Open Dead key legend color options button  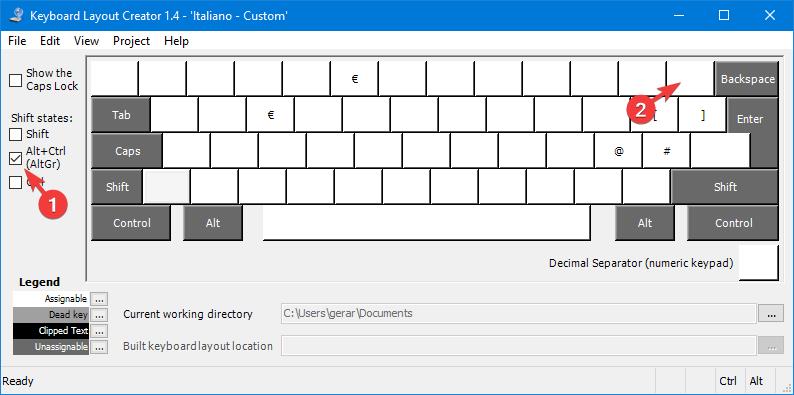pyautogui.click(x=100, y=315)
